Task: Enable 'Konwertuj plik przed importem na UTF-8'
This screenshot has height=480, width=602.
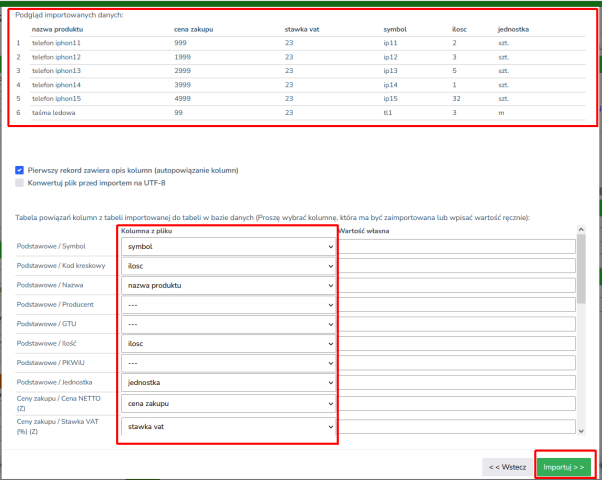Action: 19,183
